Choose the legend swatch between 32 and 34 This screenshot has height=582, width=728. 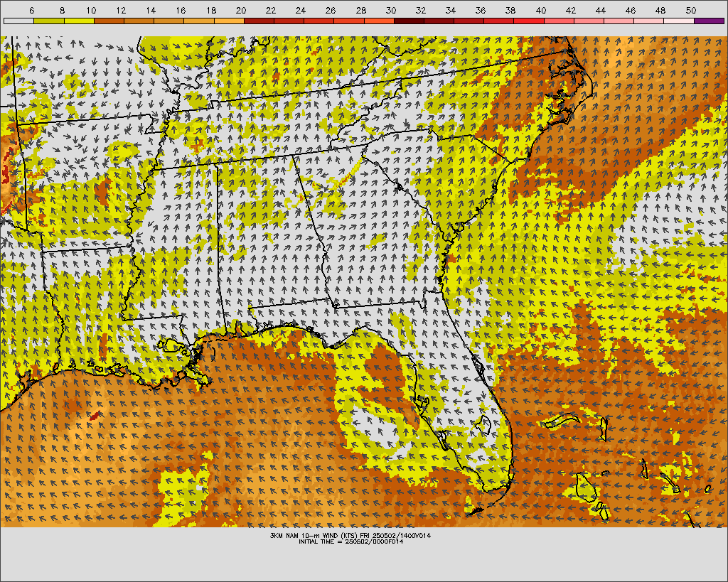click(x=439, y=21)
